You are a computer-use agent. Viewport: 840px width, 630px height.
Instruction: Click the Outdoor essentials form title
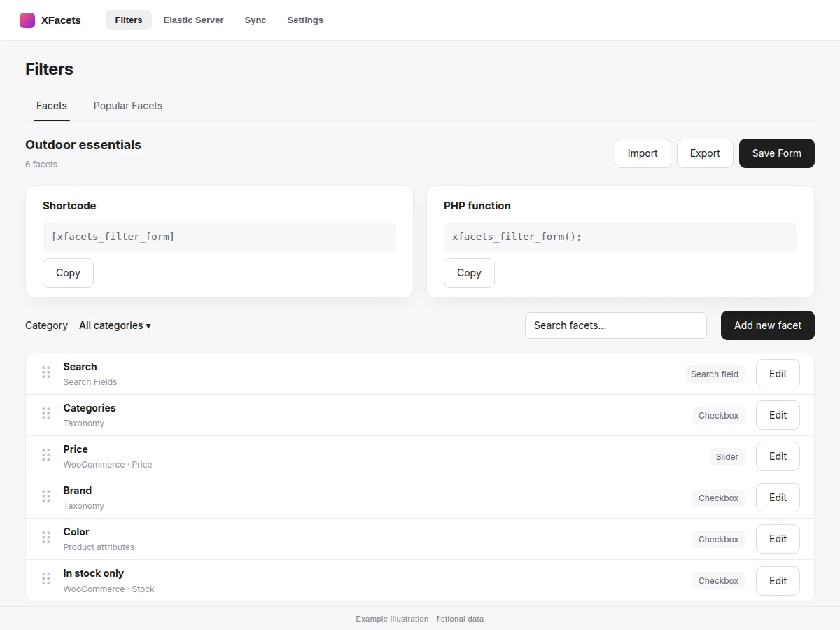point(83,145)
